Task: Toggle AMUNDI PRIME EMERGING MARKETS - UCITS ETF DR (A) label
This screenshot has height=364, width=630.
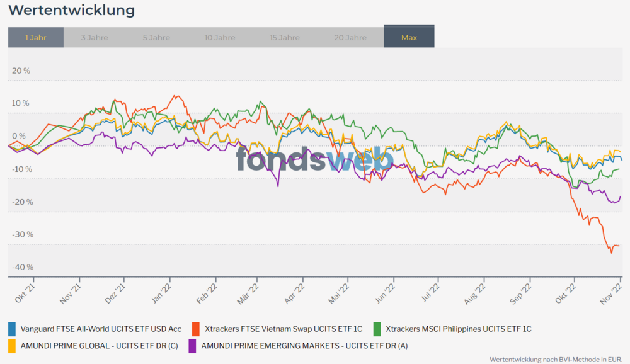Action: pos(304,346)
